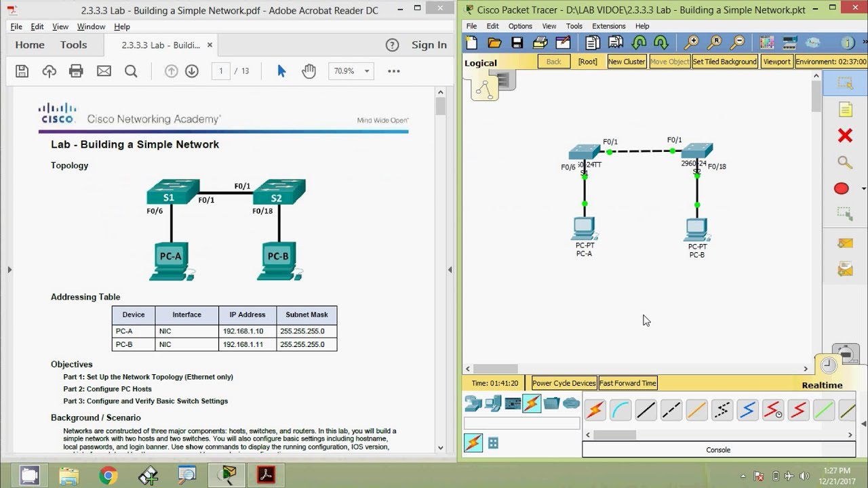The width and height of the screenshot is (868, 488).
Task: Enable the arrow selection tool in Acrobat
Action: (282, 71)
